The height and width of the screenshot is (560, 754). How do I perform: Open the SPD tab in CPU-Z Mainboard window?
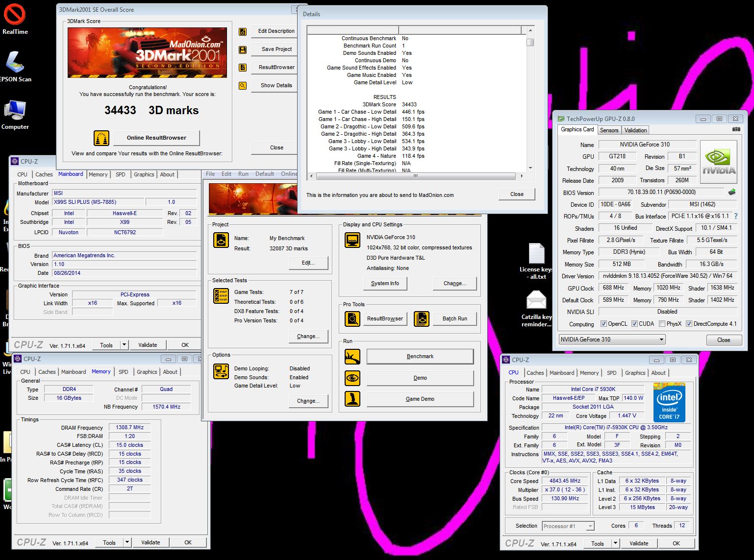pyautogui.click(x=121, y=174)
